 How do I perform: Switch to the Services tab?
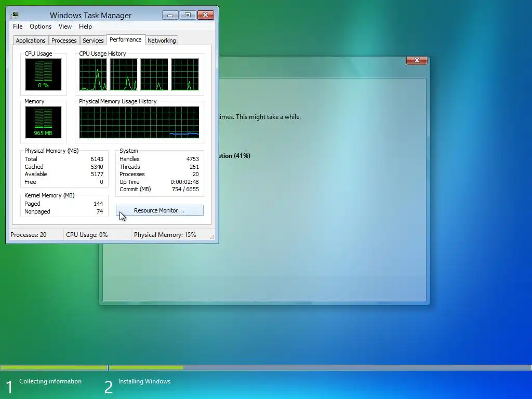tap(93, 41)
